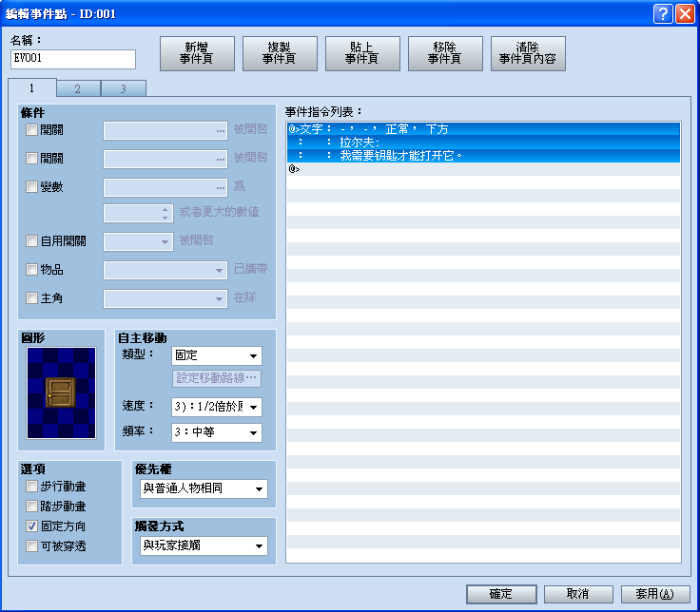The image size is (700, 612).
Task: Open the 主角 actor dropdown
Action: pos(165,298)
